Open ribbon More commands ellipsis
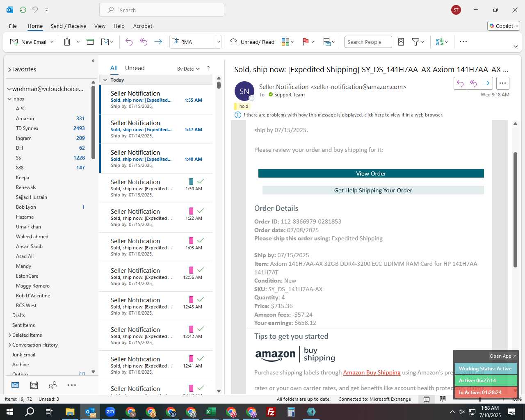The height and width of the screenshot is (420, 525). tap(463, 42)
